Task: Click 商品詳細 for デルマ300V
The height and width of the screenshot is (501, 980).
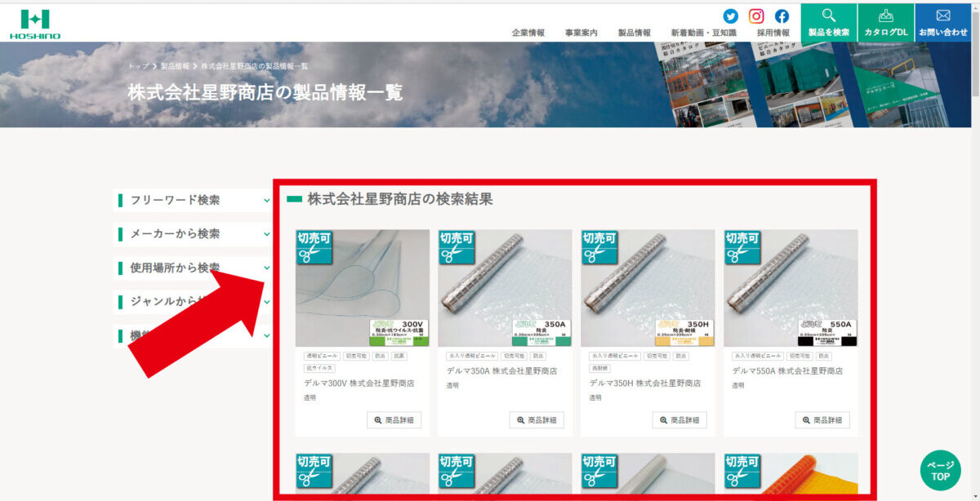Action: click(x=394, y=420)
